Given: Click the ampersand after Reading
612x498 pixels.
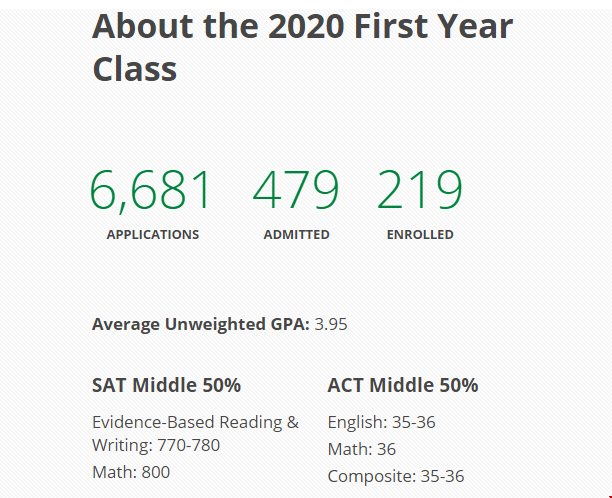Looking at the screenshot, I should pyautogui.click(x=293, y=422).
